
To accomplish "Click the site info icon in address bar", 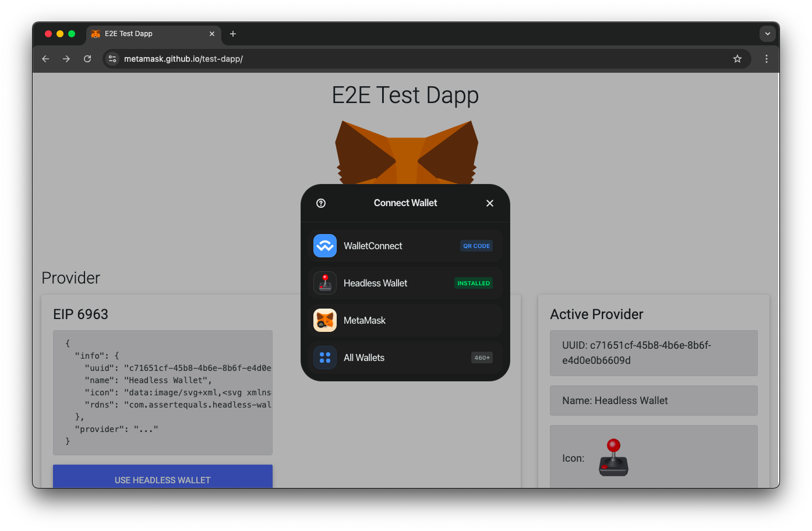I will [x=111, y=59].
